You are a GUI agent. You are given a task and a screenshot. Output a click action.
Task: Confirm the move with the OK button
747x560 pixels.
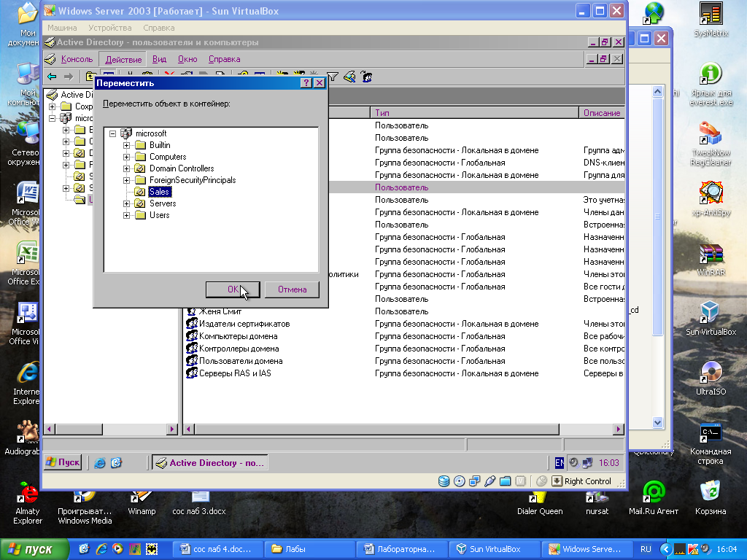pyautogui.click(x=233, y=289)
